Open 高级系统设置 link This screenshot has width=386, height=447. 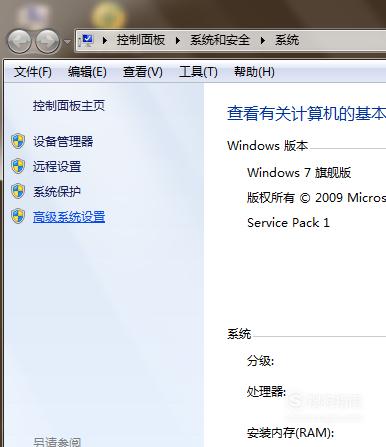pos(69,217)
